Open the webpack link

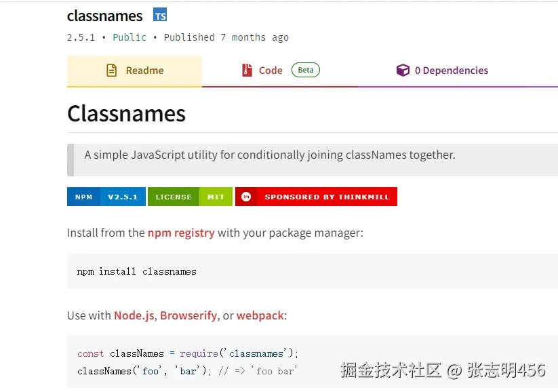point(260,315)
